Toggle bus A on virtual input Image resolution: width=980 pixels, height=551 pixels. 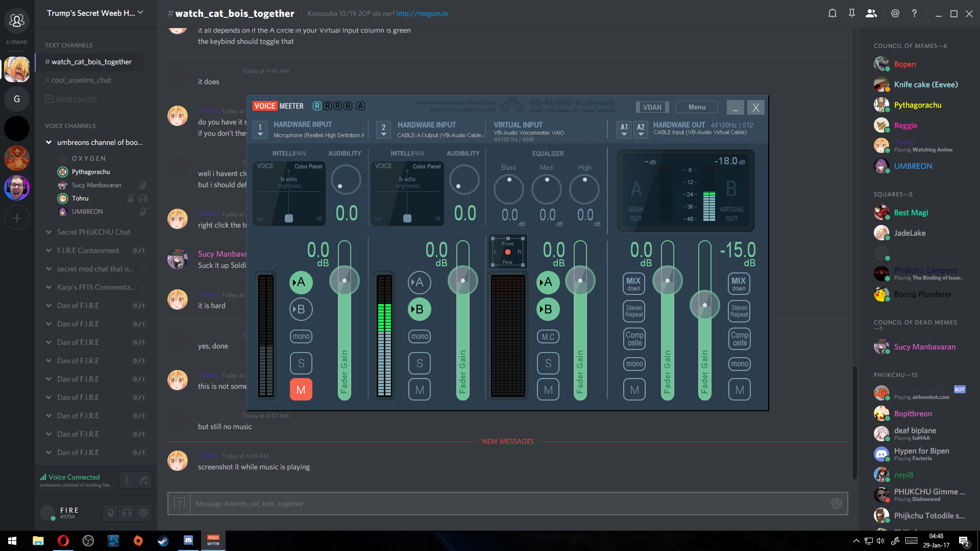pos(548,282)
